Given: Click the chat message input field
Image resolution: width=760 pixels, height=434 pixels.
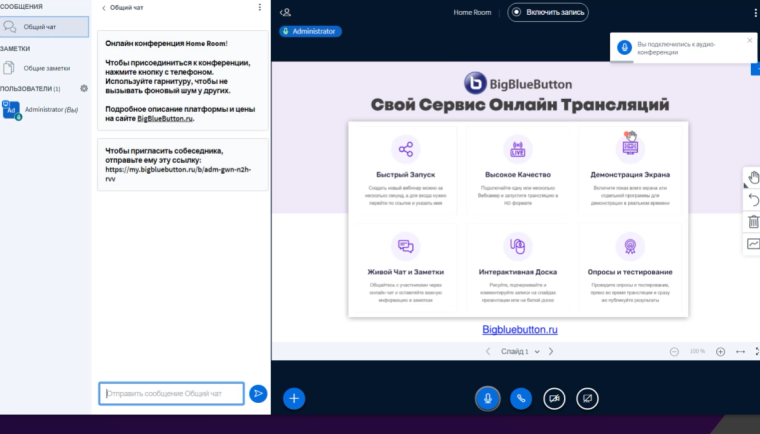Looking at the screenshot, I should pyautogui.click(x=171, y=394).
